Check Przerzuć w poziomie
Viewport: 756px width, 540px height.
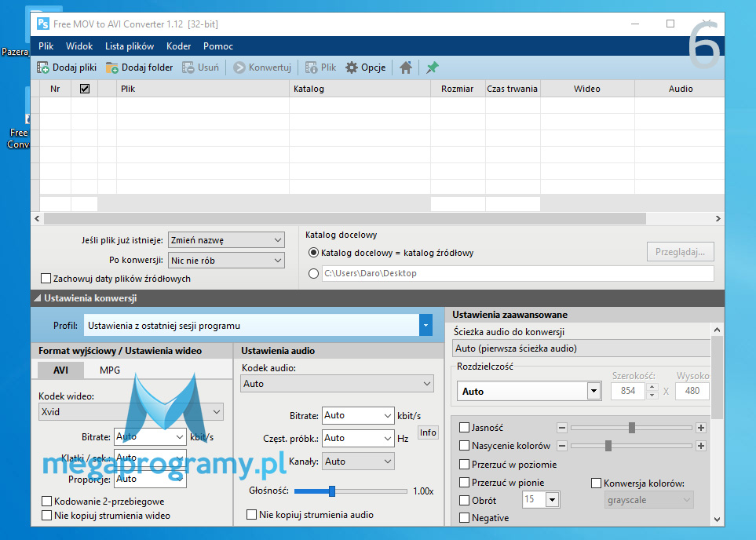[x=464, y=465]
